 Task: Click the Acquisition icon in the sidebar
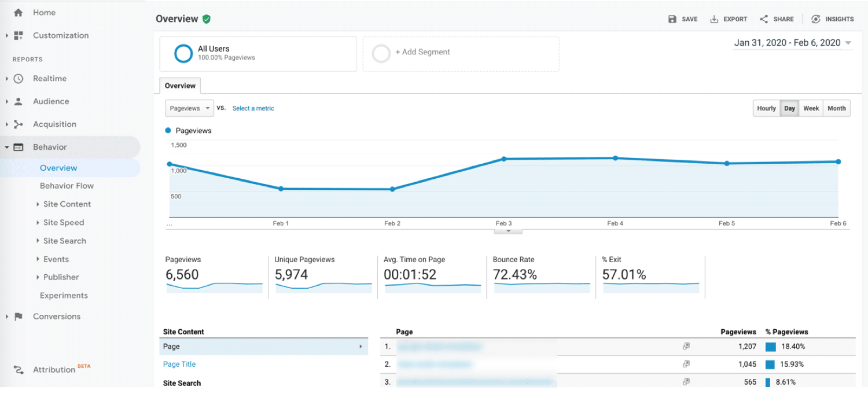pyautogui.click(x=17, y=124)
